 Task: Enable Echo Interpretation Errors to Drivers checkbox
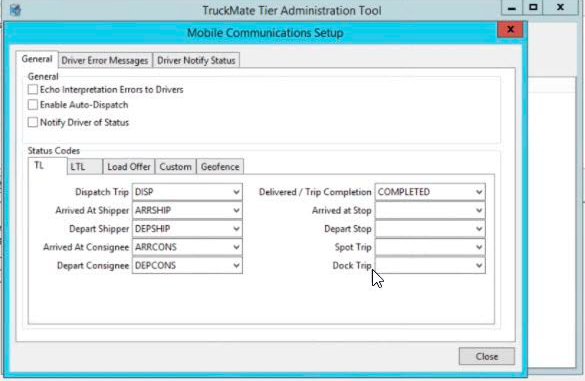[x=33, y=90]
